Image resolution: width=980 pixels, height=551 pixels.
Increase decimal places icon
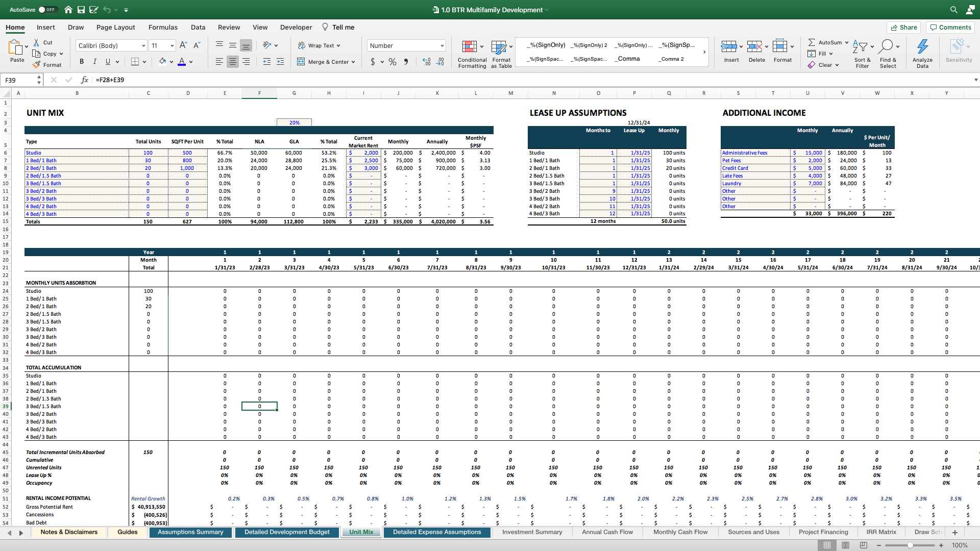pos(427,62)
